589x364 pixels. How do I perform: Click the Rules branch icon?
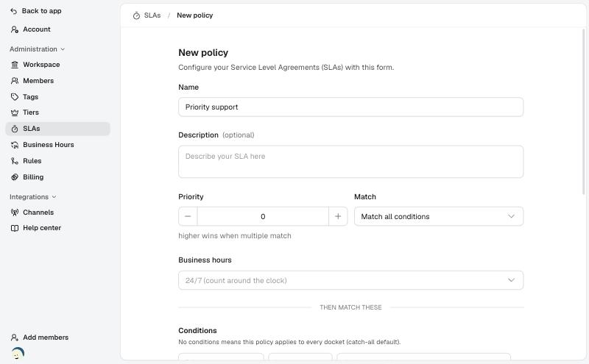(x=15, y=161)
